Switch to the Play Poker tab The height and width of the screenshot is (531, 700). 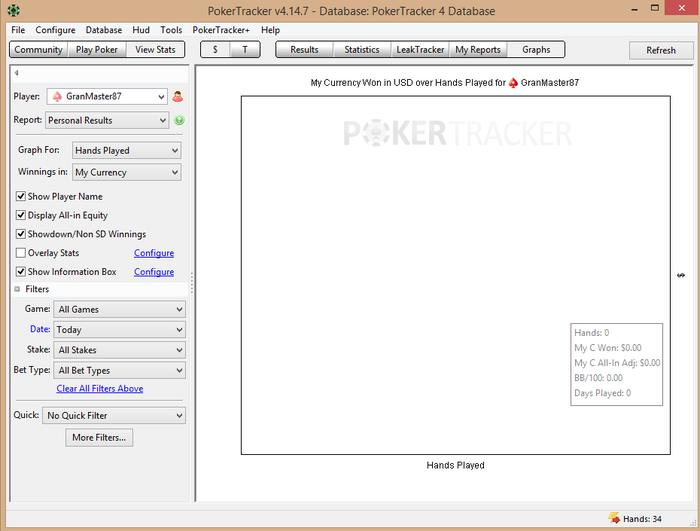pyautogui.click(x=97, y=50)
